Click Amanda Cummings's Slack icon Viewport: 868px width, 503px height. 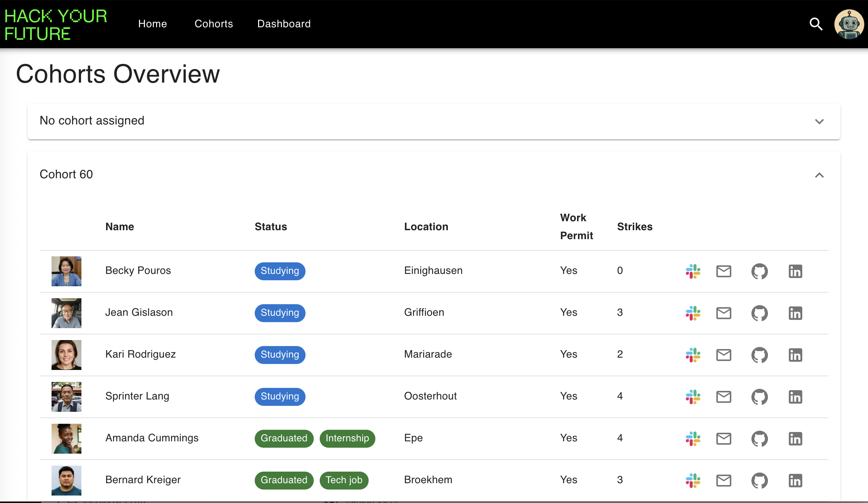(x=693, y=439)
